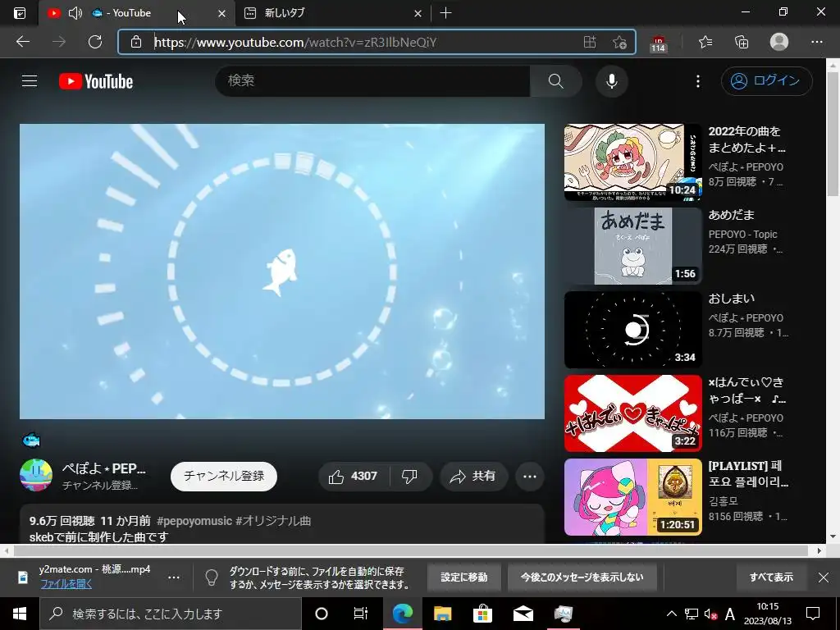Open YouTube settings three-dot menu
Screen dimensions: 840x630
(697, 81)
